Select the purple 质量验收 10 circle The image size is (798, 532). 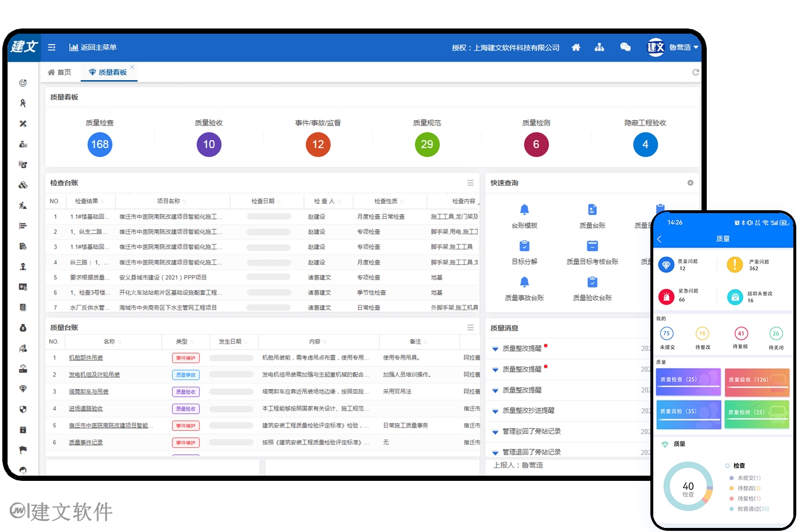pos(209,145)
